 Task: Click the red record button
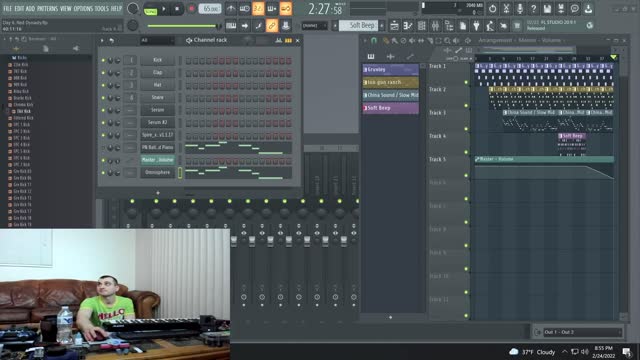coord(191,9)
